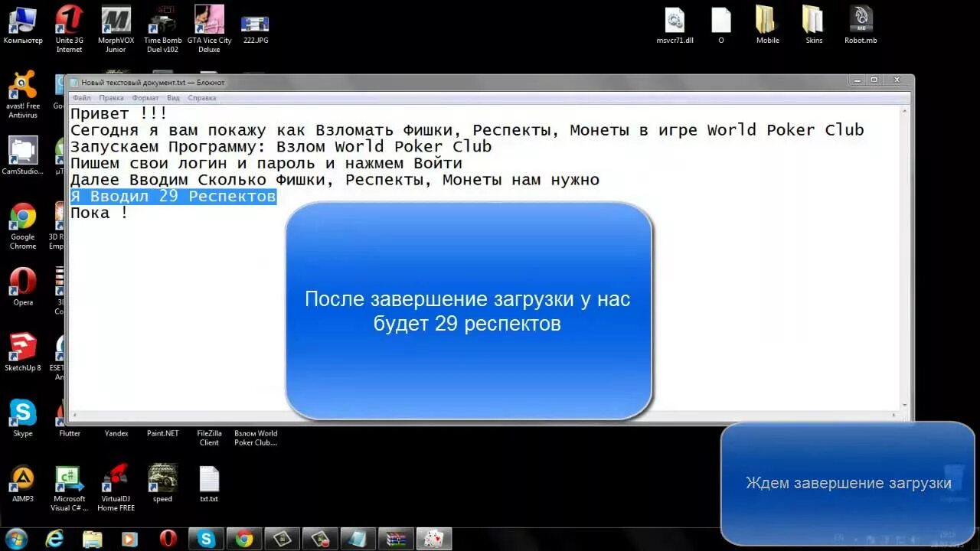Select the Time Bomb Duel v102 shortcut
This screenshot has height=551, width=980.
tap(162, 29)
